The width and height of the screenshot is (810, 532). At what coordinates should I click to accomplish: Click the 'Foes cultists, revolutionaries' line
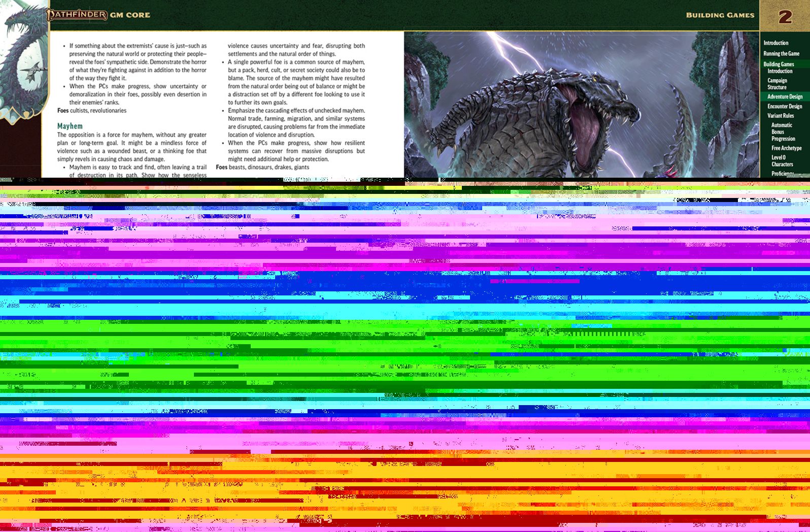coord(92,111)
